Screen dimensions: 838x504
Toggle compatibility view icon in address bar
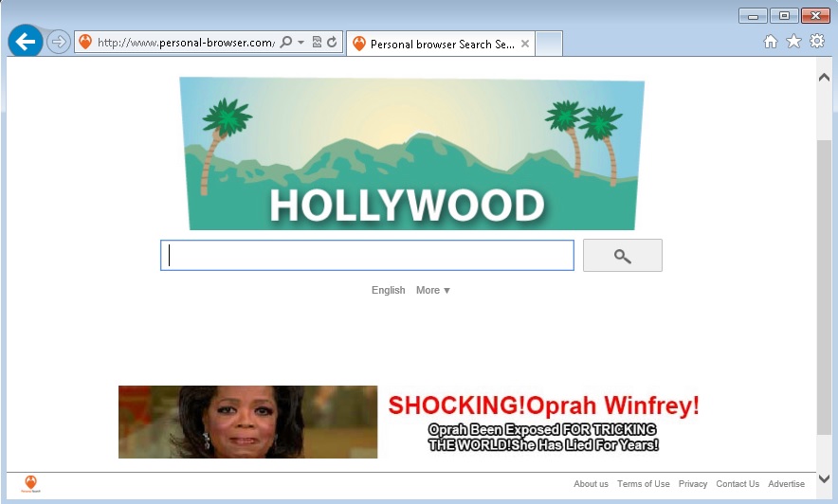pos(317,42)
